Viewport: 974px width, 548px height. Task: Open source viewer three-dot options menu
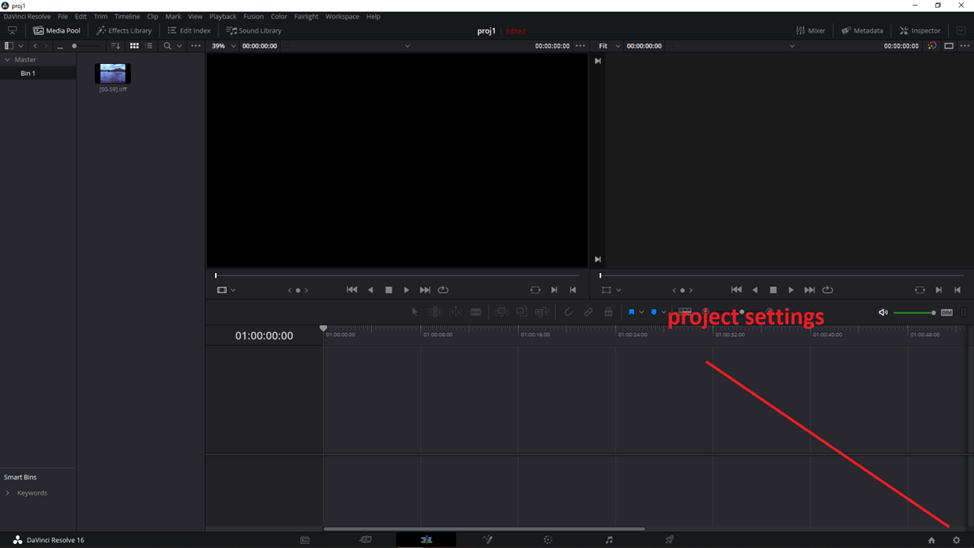pos(580,46)
